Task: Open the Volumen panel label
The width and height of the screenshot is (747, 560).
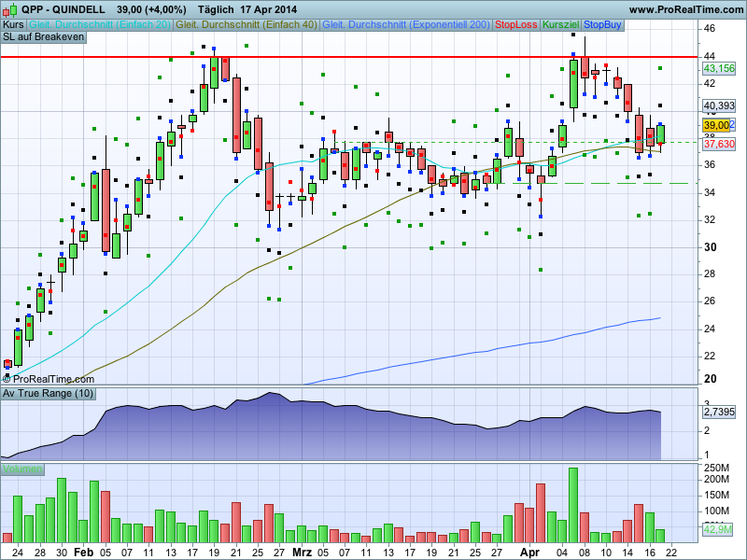Action: [22, 469]
